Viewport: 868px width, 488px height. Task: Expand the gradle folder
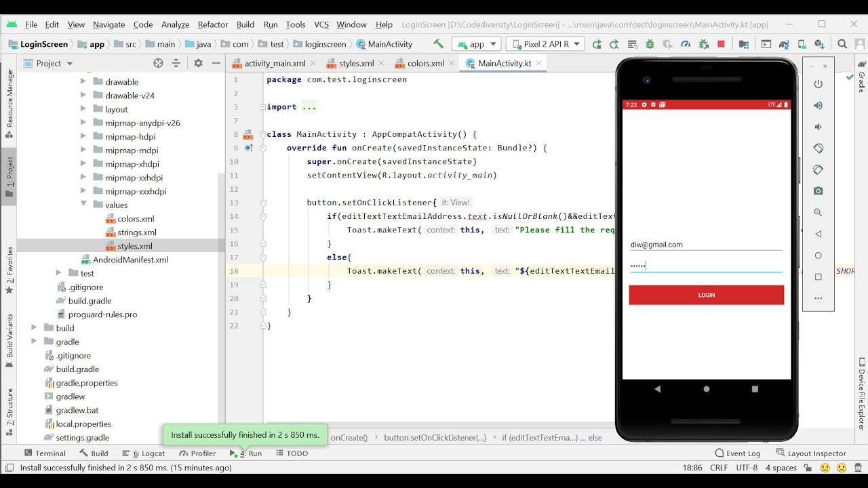[34, 342]
